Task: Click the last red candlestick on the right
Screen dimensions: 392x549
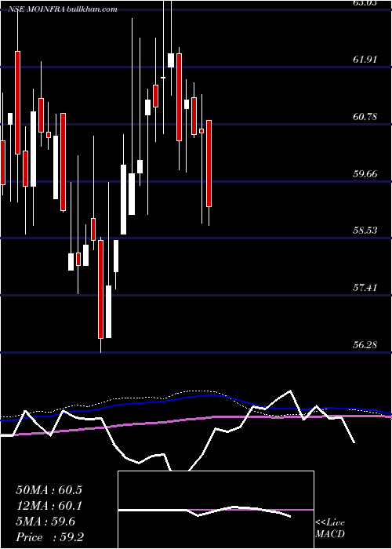Action: [x=209, y=163]
